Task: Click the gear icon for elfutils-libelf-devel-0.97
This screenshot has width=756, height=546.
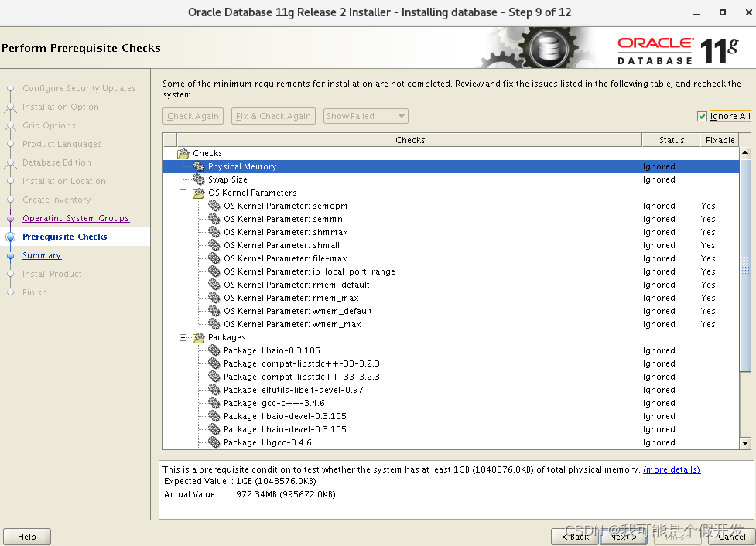Action: pyautogui.click(x=214, y=390)
